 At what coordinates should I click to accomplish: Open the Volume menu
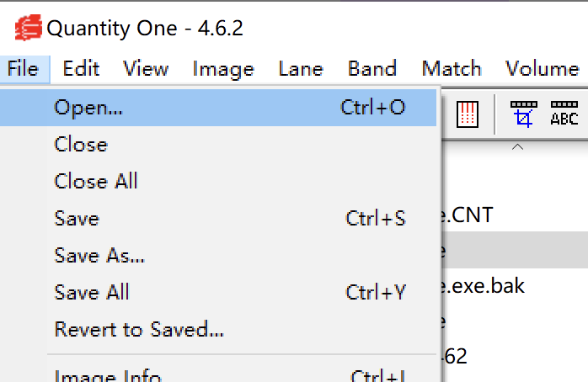coord(543,69)
